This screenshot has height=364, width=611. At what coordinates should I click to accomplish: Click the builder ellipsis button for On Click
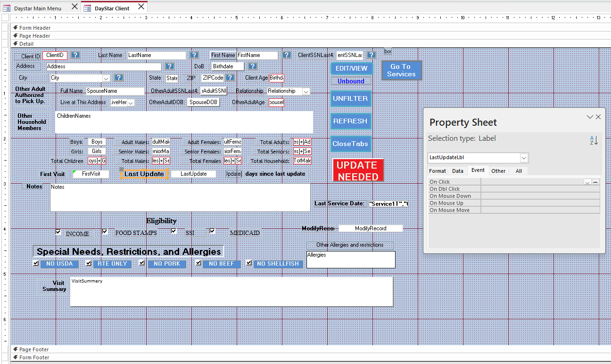595,182
